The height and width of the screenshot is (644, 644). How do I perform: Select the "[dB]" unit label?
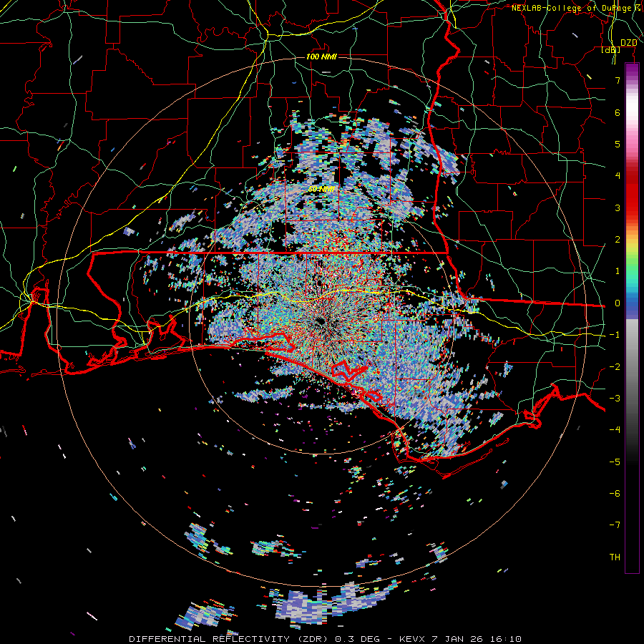pyautogui.click(x=611, y=50)
